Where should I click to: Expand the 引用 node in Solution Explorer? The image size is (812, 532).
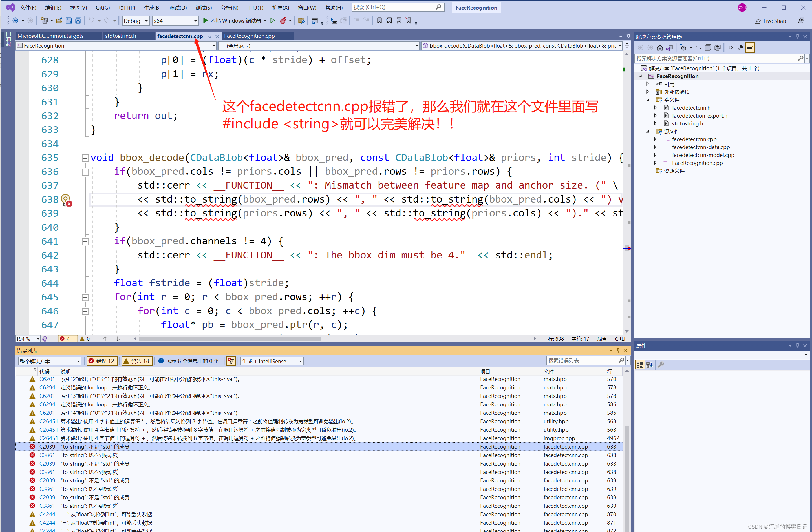click(x=648, y=84)
